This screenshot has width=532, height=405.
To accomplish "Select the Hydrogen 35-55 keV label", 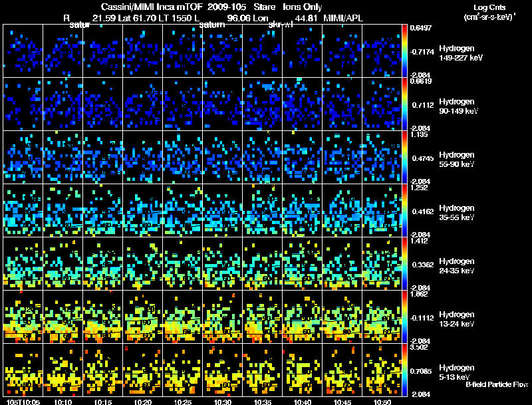I will 457,213.
